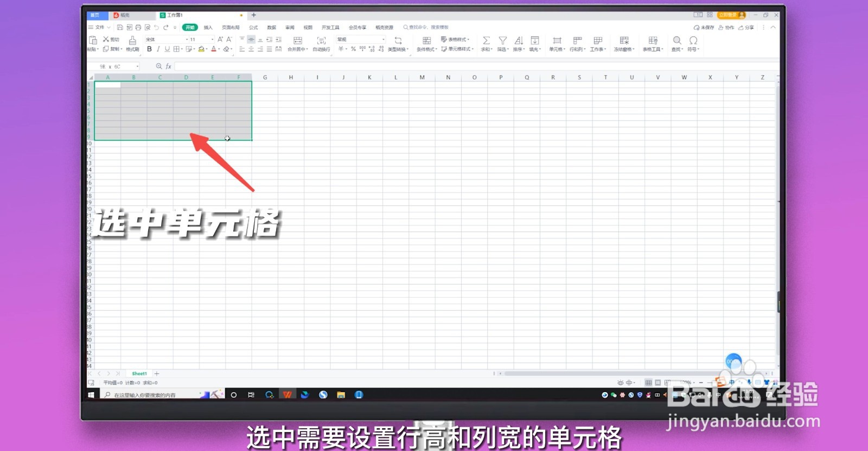Click the Collaborate (协作) button
Screen dimensions: 868x451
(x=726, y=27)
